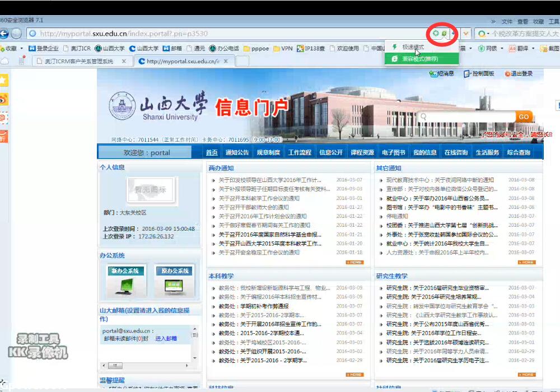Click the browser back navigation button
The width and height of the screenshot is (560, 392).
(x=3, y=34)
